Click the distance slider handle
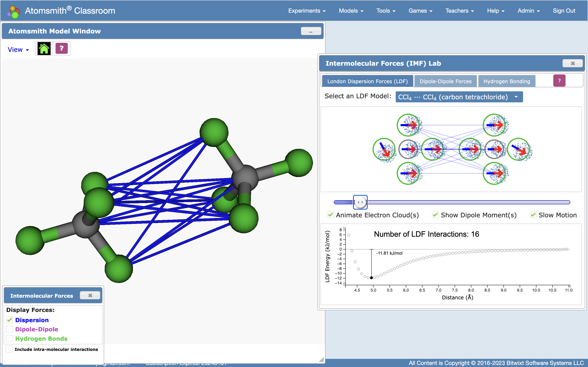588x367 pixels. pyautogui.click(x=360, y=202)
